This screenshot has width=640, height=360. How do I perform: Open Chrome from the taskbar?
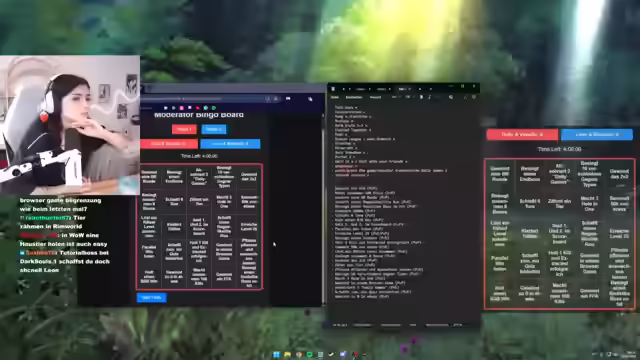click(x=298, y=354)
